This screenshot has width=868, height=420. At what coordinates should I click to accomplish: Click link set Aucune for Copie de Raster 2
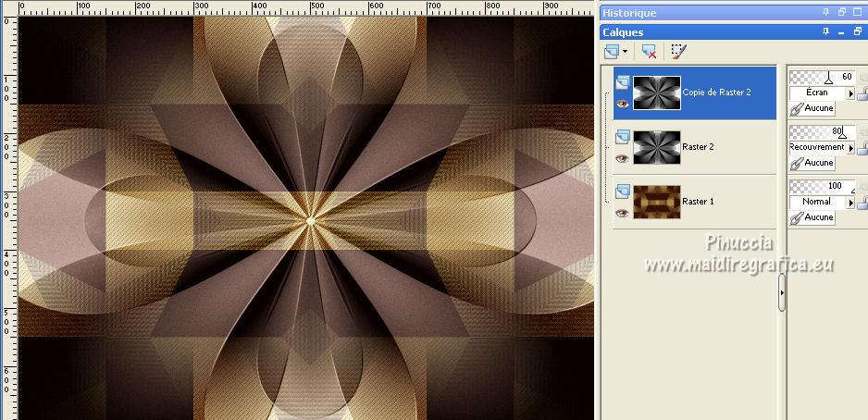(812, 108)
